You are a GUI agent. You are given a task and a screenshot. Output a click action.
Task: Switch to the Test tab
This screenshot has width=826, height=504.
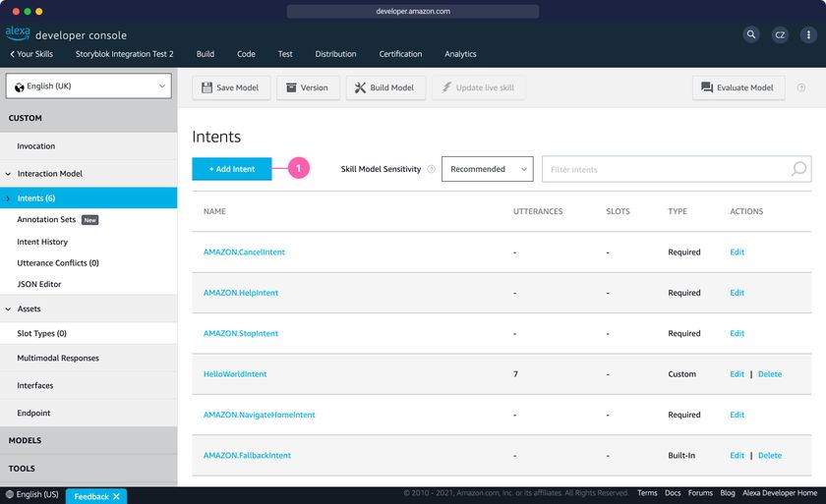(285, 54)
